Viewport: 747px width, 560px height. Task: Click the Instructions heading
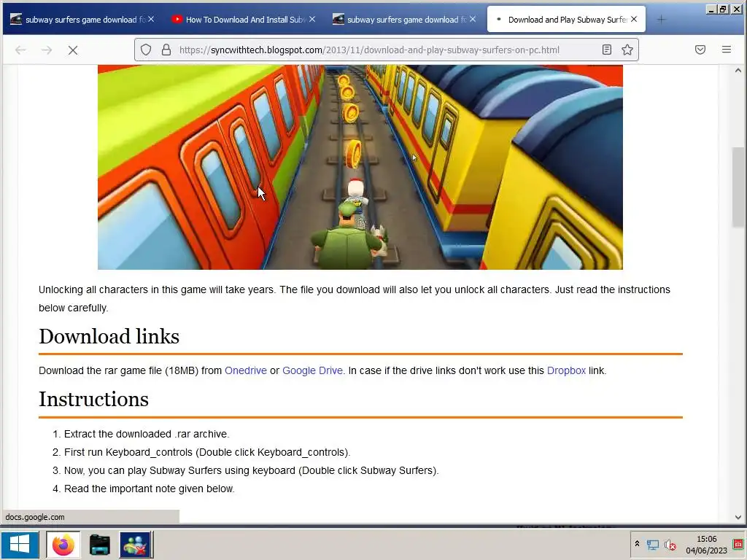point(94,399)
